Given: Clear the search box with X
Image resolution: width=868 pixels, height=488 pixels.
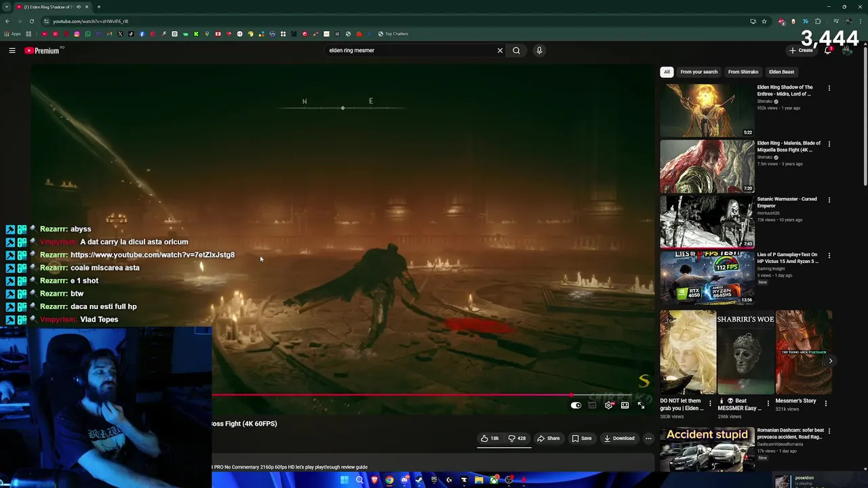Looking at the screenshot, I should tap(500, 50).
